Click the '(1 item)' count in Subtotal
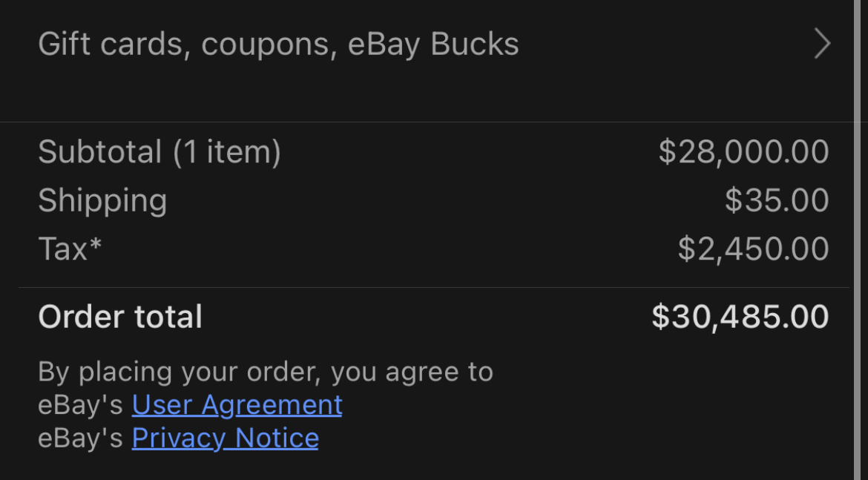The image size is (868, 480). (226, 152)
